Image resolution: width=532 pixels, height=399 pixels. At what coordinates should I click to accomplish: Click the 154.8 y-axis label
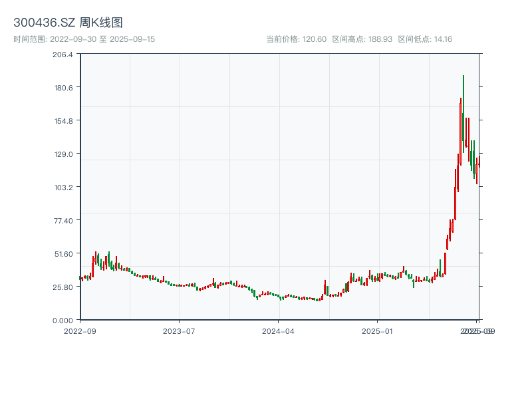64,121
